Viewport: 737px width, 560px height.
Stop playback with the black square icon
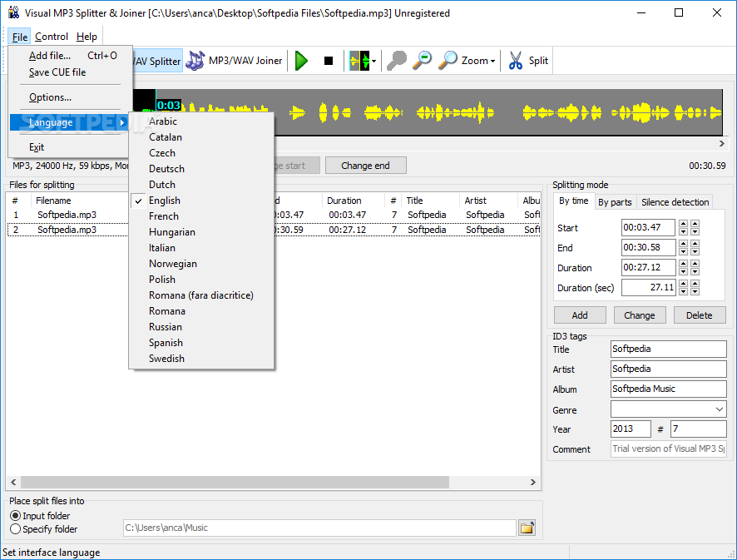pyautogui.click(x=329, y=61)
